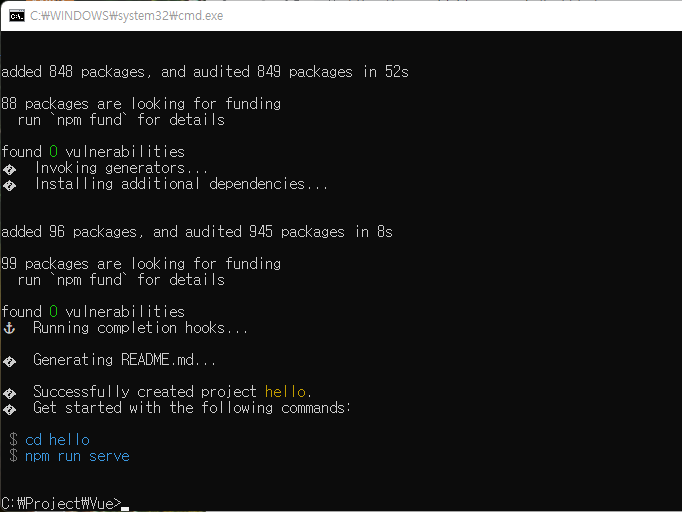Click the dollar sign before cd hello

click(x=13, y=440)
